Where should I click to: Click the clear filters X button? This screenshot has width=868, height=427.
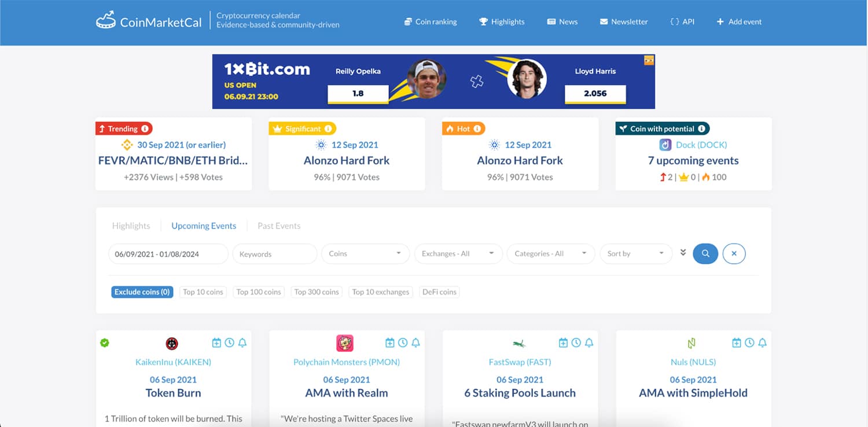tap(734, 253)
